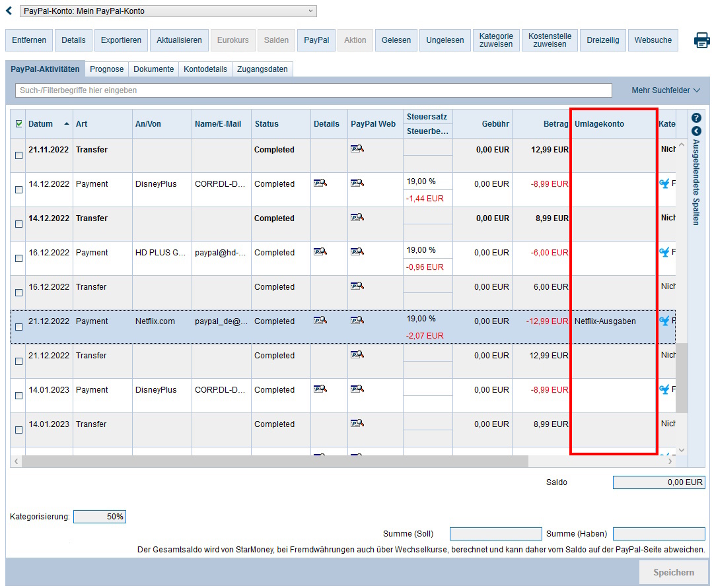Expand Mehr Suchfelder search options
The height and width of the screenshot is (588, 712).
(x=666, y=90)
